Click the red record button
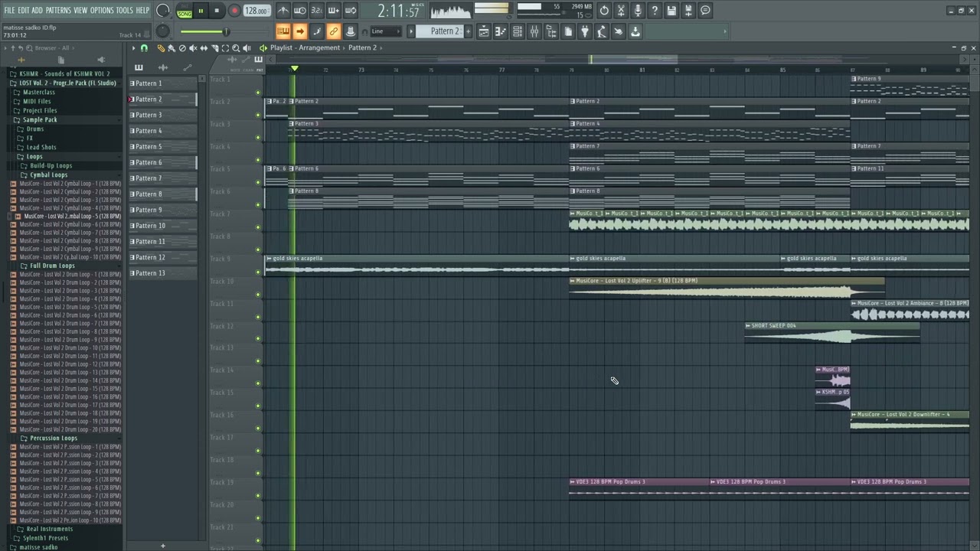This screenshot has height=551, width=980. click(234, 11)
